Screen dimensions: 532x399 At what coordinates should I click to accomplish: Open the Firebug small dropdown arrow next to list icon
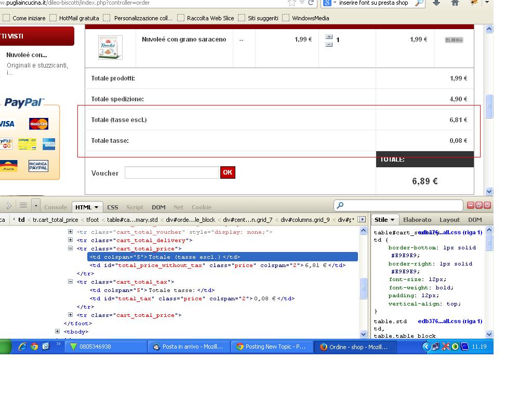click(36, 205)
